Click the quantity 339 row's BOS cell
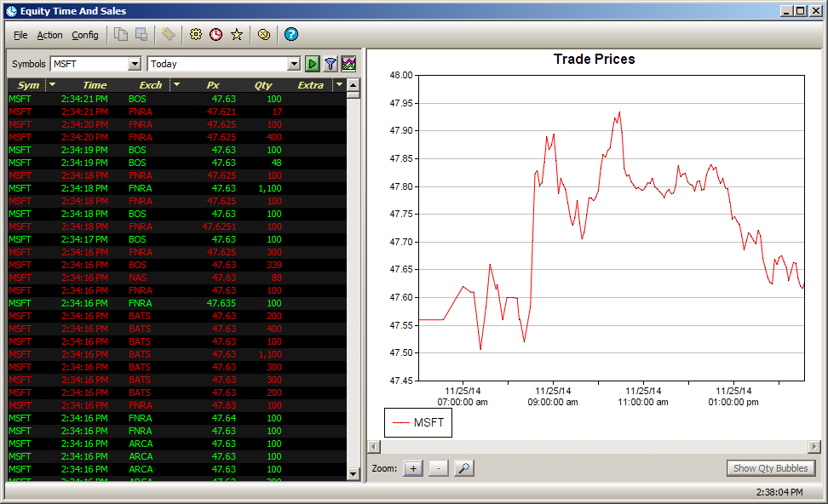 137,265
